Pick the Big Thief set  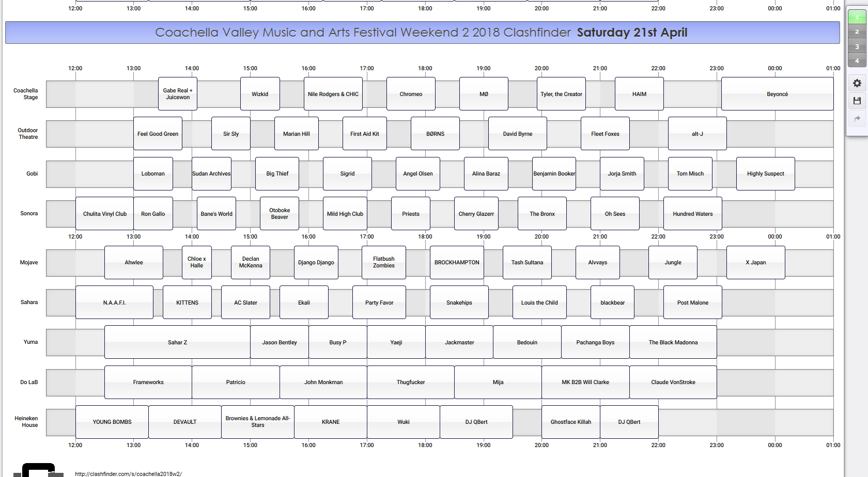pyautogui.click(x=277, y=173)
